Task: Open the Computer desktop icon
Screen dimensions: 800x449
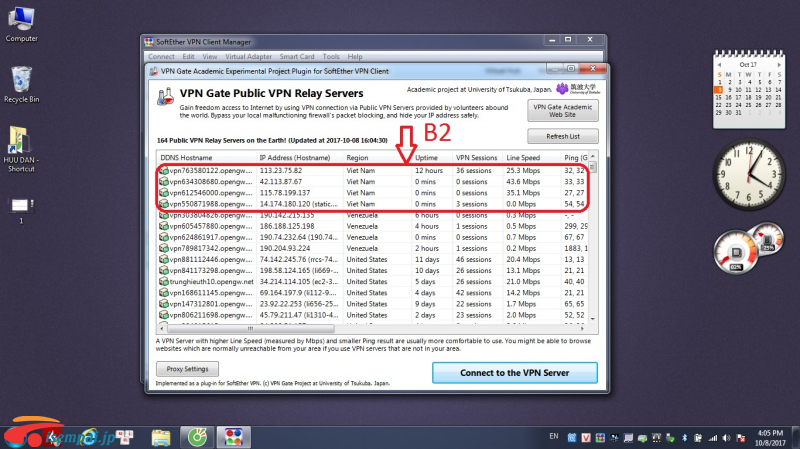Action: (x=21, y=24)
